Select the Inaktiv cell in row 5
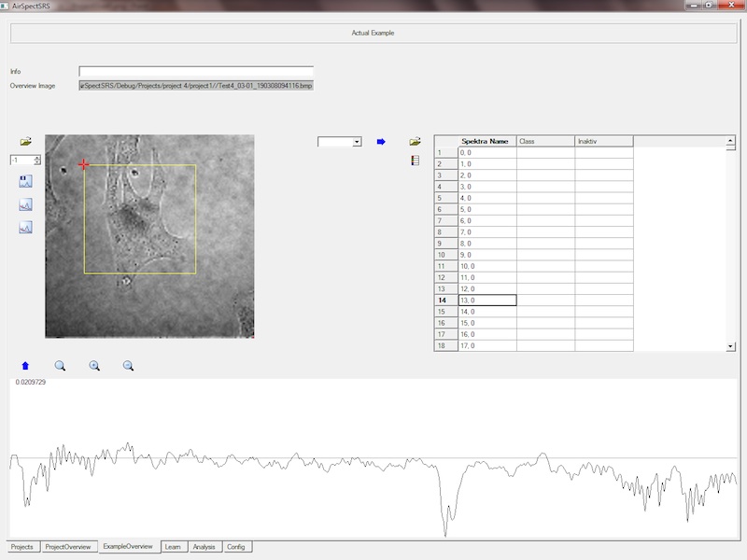Screen dimensions: 747x560 (x=603, y=198)
